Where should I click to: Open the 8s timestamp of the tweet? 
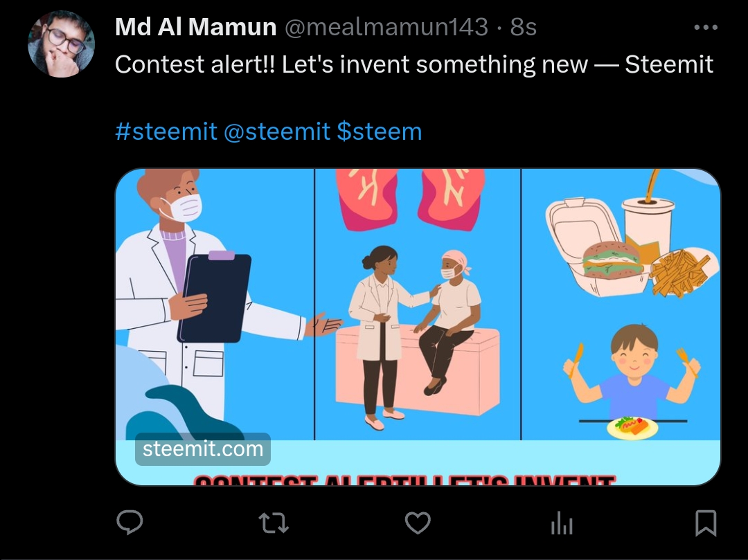pyautogui.click(x=524, y=27)
